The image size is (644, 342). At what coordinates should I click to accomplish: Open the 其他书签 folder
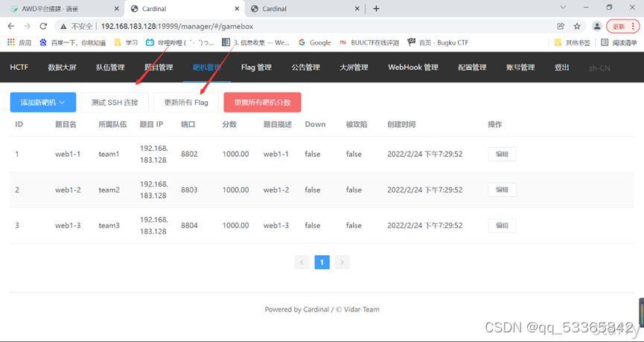[x=573, y=42]
